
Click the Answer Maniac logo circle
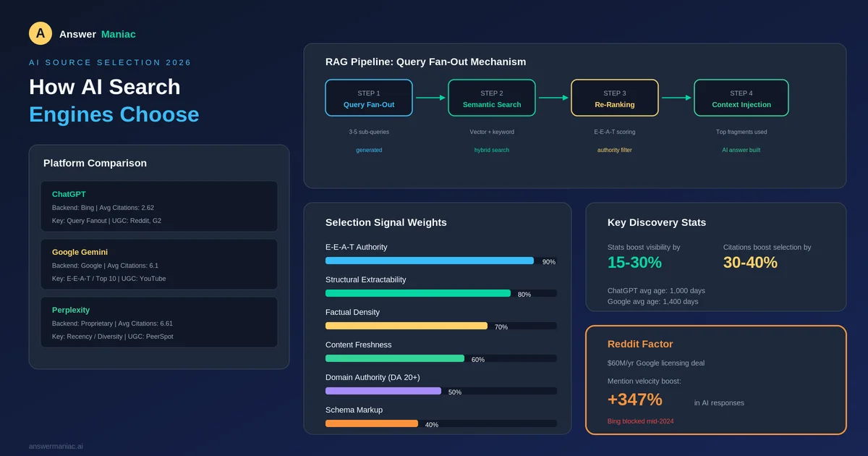(41, 33)
